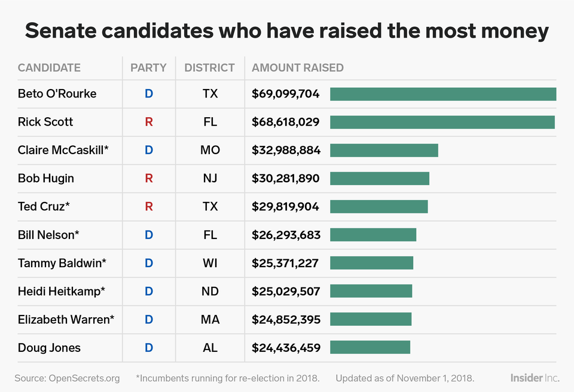
Task: Click Elizabeth Warren's name
Action: [66, 320]
